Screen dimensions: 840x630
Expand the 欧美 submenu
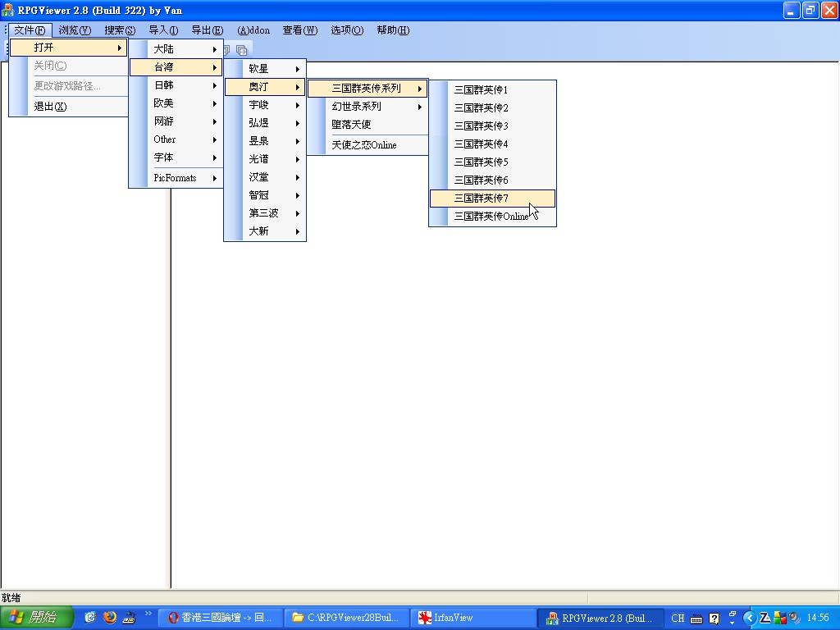tap(176, 103)
